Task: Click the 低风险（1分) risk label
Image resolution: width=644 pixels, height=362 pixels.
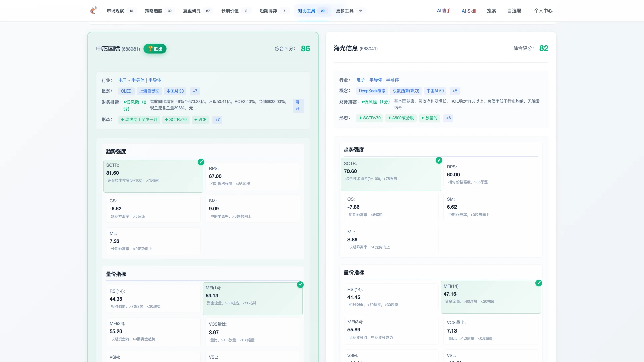Action: 376,102
